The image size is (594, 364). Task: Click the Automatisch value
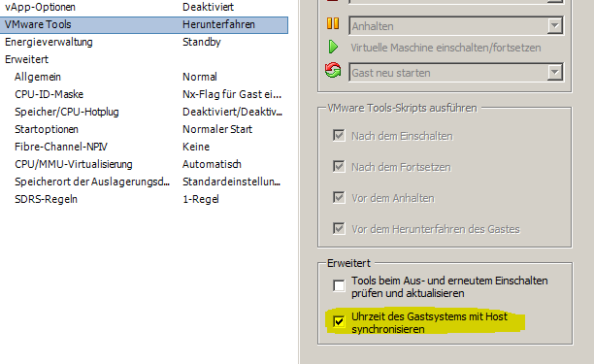[x=212, y=164]
